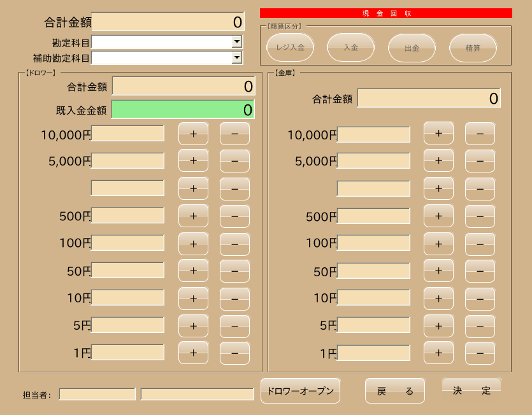Increase drawer 10,000円 count with plus
532x415 pixels.
point(194,134)
